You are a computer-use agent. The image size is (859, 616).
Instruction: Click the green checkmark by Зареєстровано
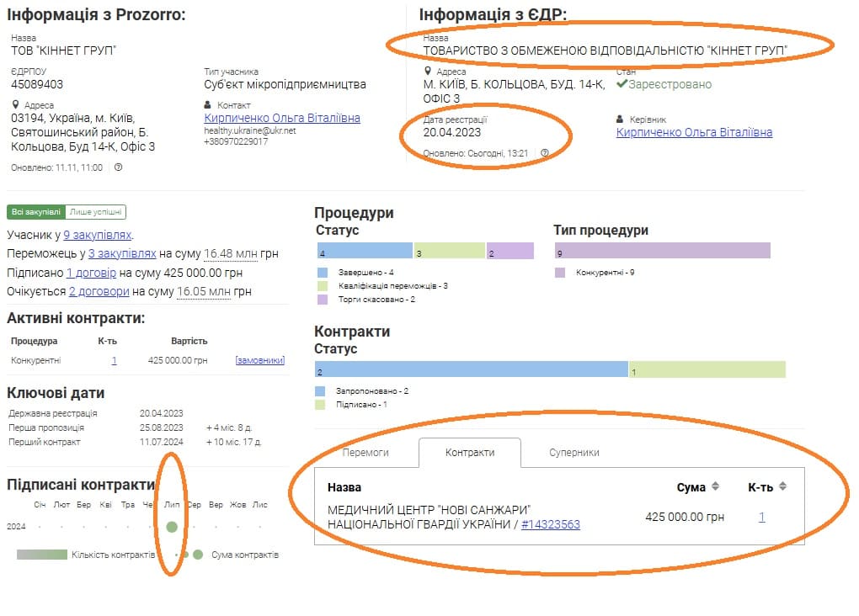coord(622,84)
